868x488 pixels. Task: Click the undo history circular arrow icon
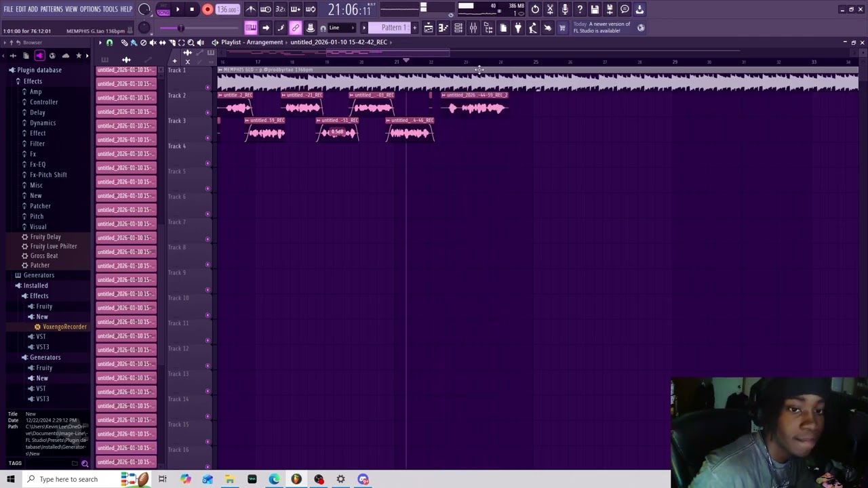tap(535, 9)
